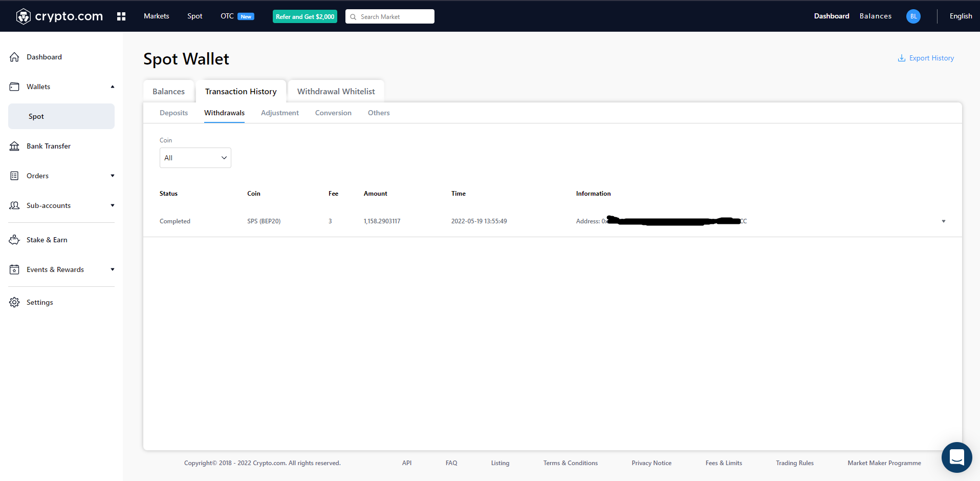Switch to the Deposits sub-tab
The height and width of the screenshot is (481, 980).
(x=173, y=113)
